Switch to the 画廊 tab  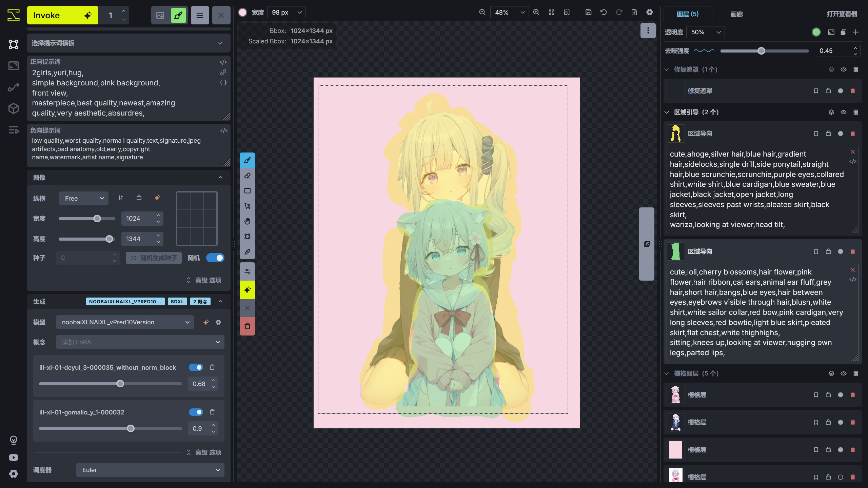coord(736,14)
